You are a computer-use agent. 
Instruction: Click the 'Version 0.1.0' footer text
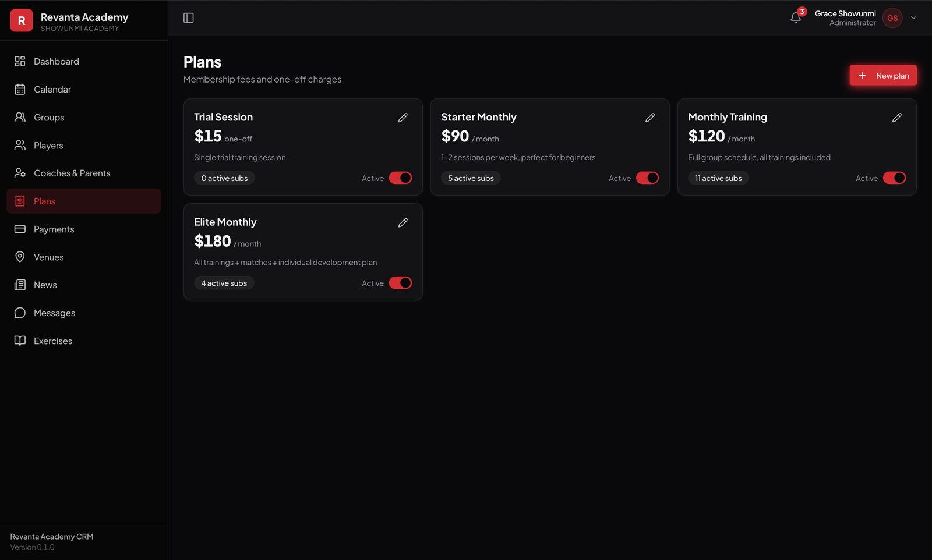(32, 547)
